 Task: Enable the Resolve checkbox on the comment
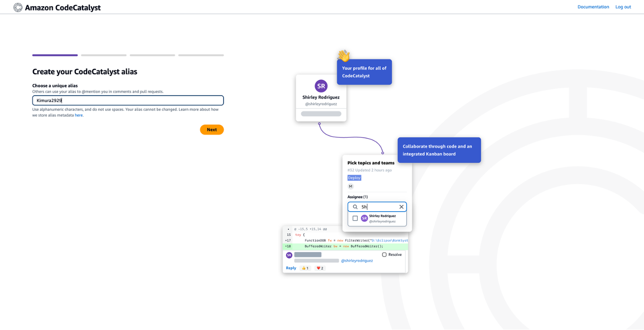coord(384,254)
